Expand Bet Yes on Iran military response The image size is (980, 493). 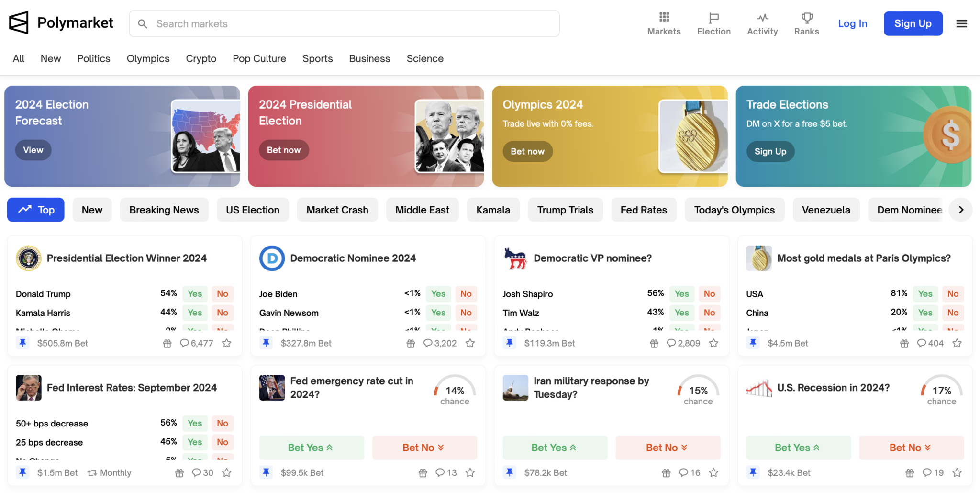pos(555,448)
